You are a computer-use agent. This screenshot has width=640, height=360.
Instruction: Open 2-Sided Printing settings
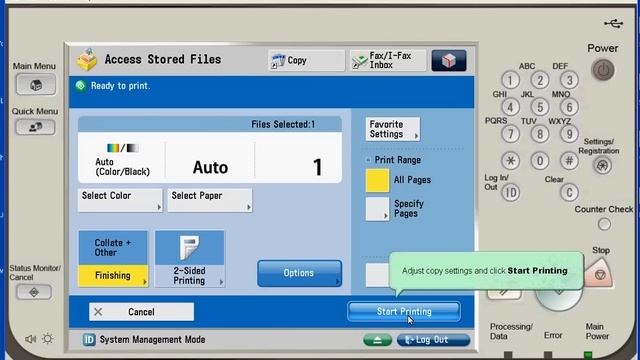point(190,259)
